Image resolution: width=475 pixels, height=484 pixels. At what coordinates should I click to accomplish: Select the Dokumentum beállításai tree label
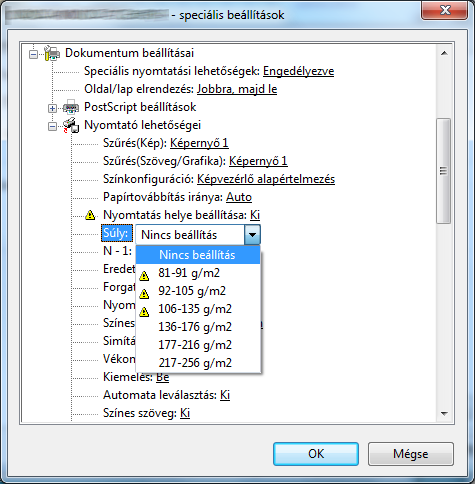[x=129, y=53]
